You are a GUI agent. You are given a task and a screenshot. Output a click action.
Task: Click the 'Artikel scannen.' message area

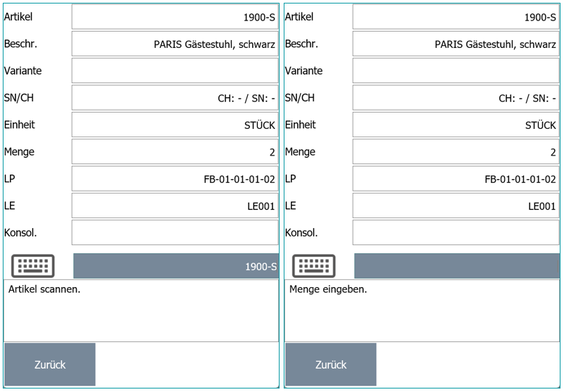click(141, 310)
